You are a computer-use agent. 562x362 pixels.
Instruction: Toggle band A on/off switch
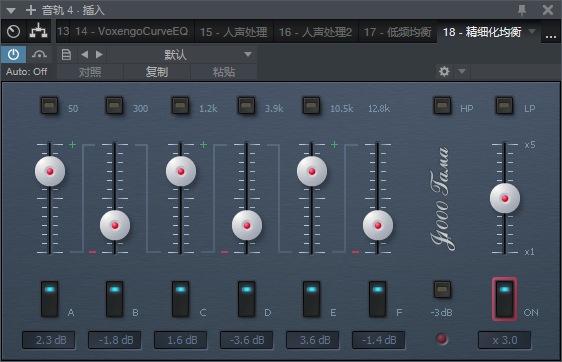(50, 299)
